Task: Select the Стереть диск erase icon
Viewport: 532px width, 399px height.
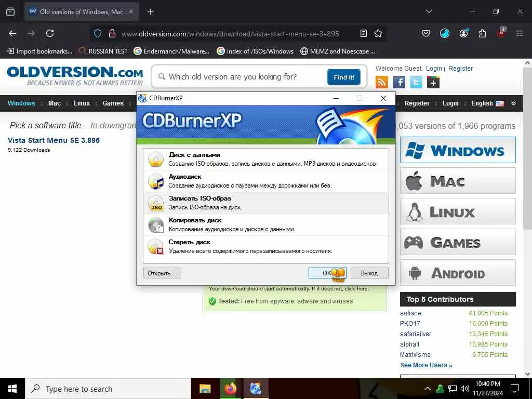Action: (x=156, y=247)
